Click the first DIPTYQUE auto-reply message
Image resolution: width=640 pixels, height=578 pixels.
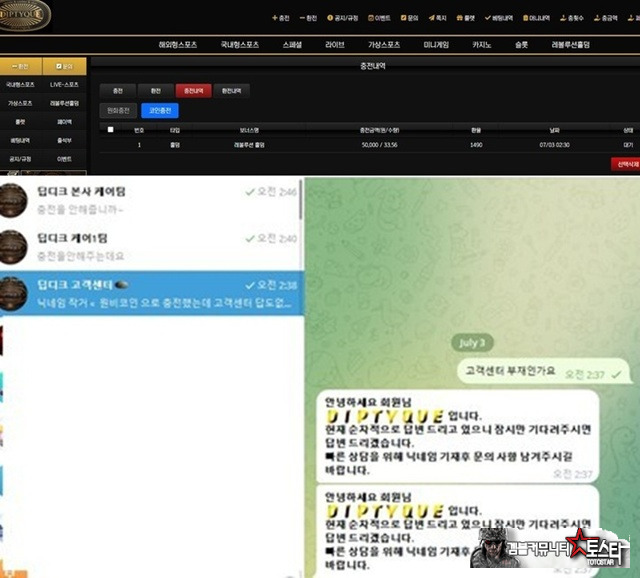point(458,436)
